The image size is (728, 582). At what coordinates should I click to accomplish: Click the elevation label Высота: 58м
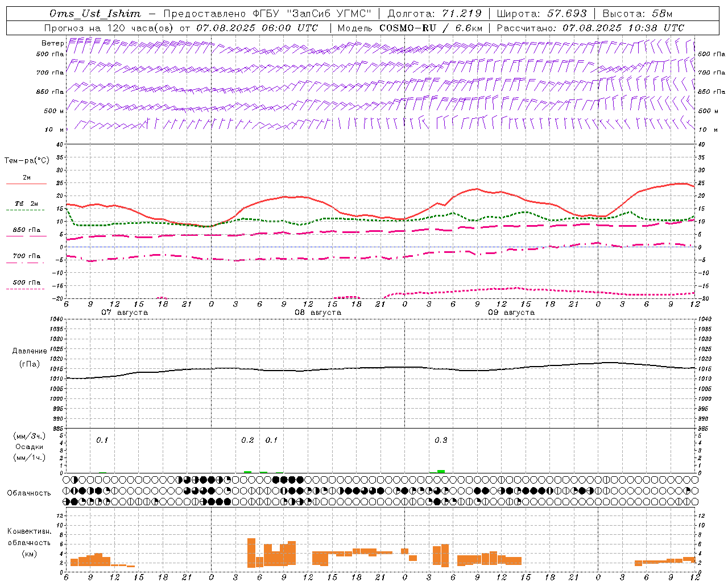tap(638, 14)
